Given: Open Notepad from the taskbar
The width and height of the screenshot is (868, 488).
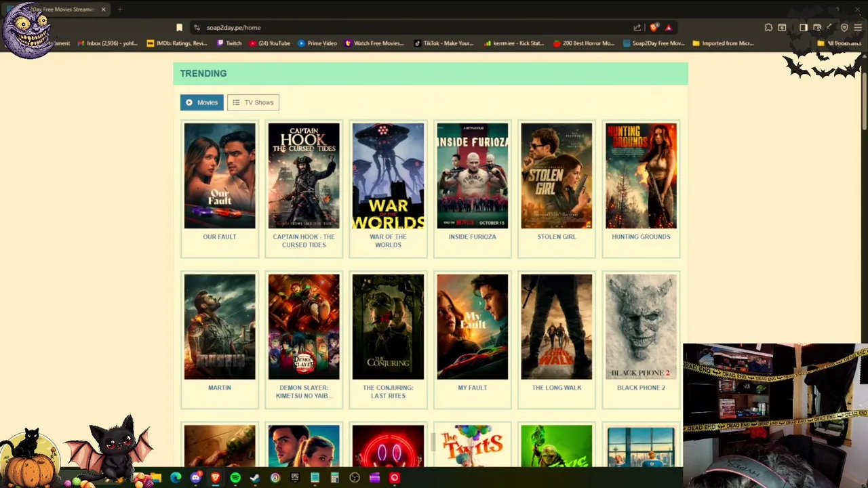Looking at the screenshot, I should click(x=315, y=478).
